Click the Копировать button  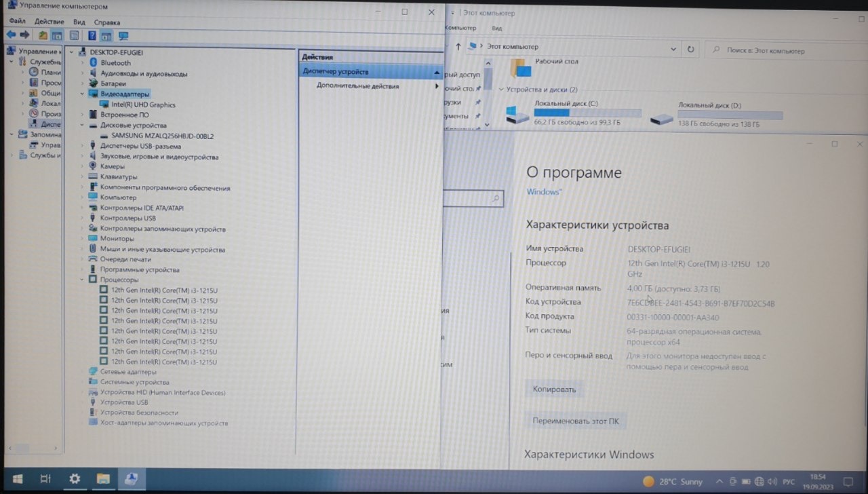(554, 389)
